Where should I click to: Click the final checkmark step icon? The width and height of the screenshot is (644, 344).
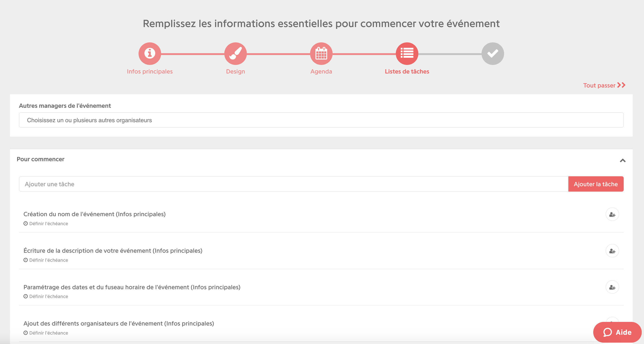493,53
